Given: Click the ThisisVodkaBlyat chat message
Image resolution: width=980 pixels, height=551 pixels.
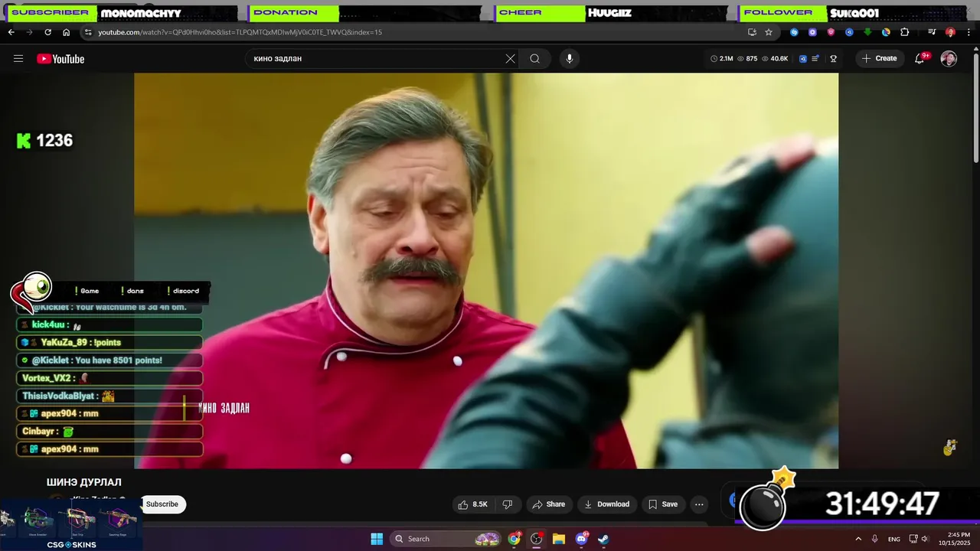Looking at the screenshot, I should [109, 396].
